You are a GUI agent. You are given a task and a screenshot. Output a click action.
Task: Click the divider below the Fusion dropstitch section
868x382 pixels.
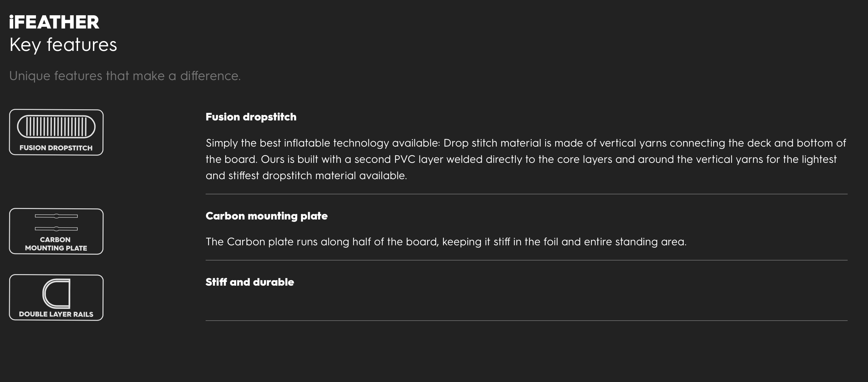click(526, 194)
